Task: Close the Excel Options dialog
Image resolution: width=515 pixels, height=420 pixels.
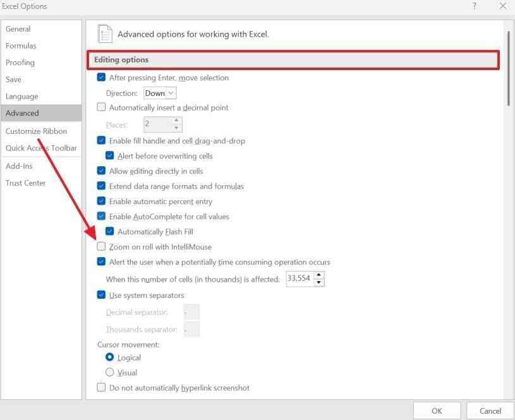Action: 502,6
